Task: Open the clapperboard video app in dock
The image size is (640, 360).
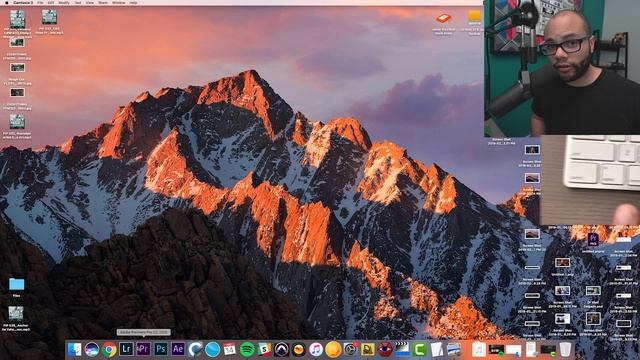Action: (x=402, y=349)
